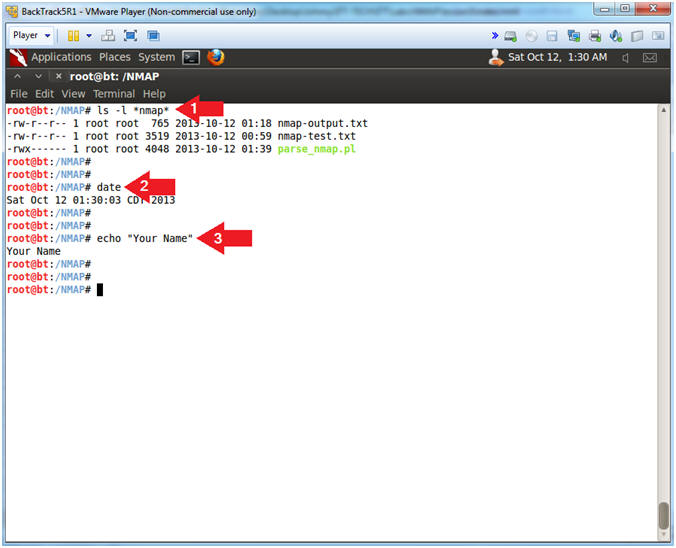Click the hard disk device icon

(511, 36)
